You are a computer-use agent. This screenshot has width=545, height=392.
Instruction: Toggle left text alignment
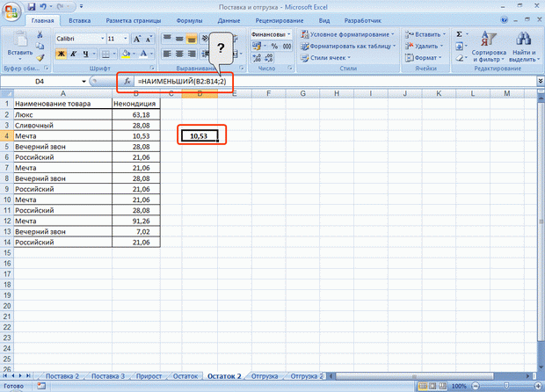point(167,54)
